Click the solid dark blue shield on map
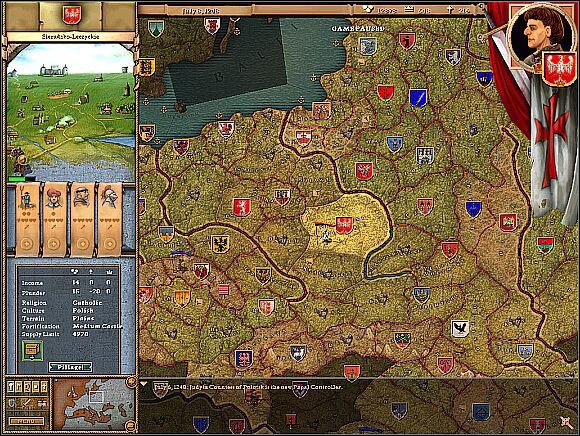 pyautogui.click(x=473, y=209)
